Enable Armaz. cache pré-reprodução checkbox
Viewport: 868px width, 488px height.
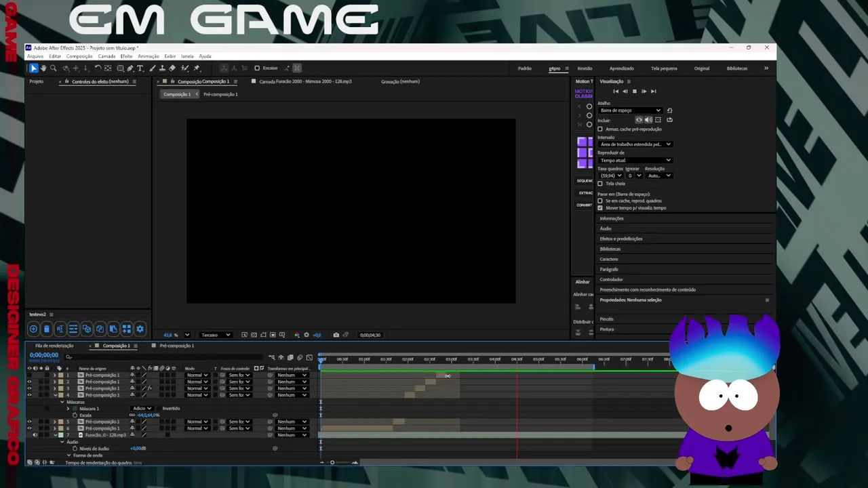600,129
